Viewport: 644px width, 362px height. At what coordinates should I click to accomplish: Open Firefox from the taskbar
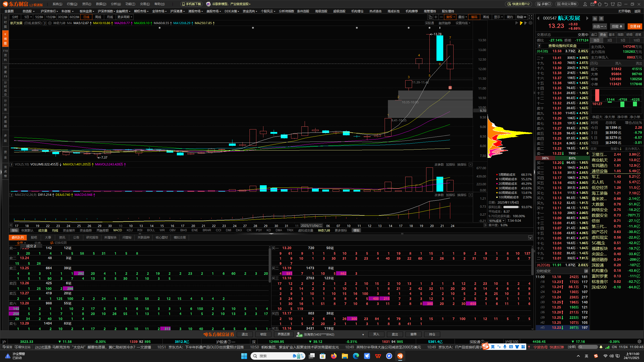pyautogui.click(x=334, y=356)
